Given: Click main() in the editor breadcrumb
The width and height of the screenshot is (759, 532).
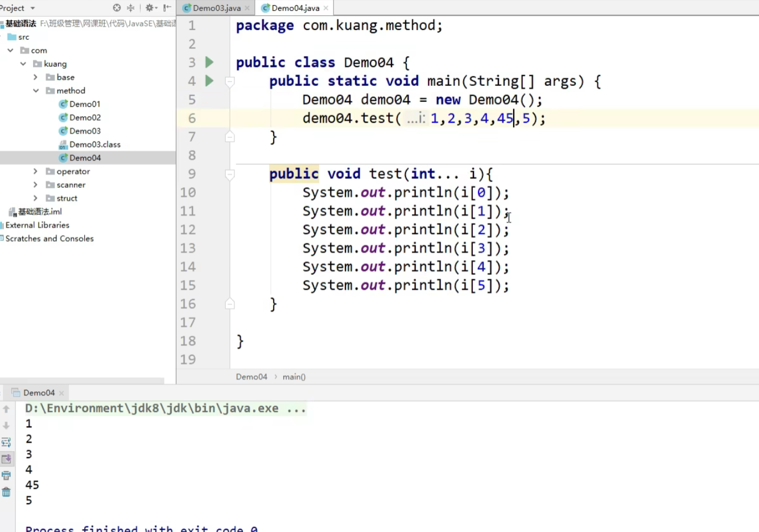Looking at the screenshot, I should click(x=294, y=377).
